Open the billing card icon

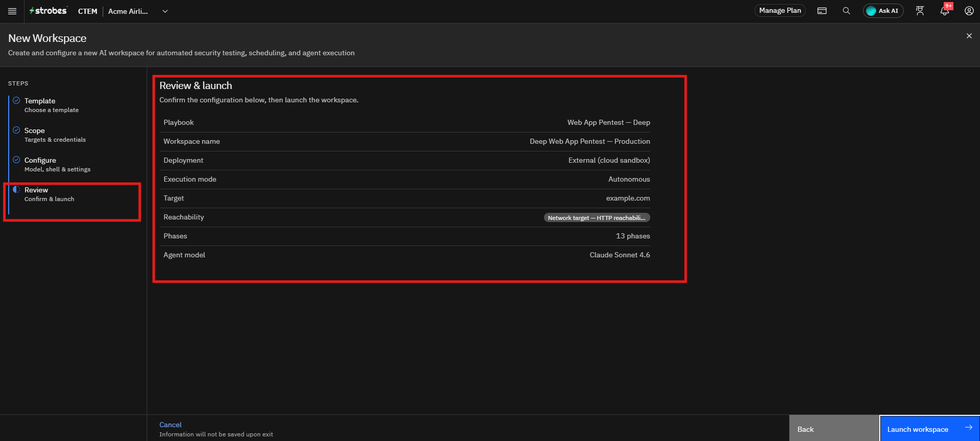(x=822, y=11)
